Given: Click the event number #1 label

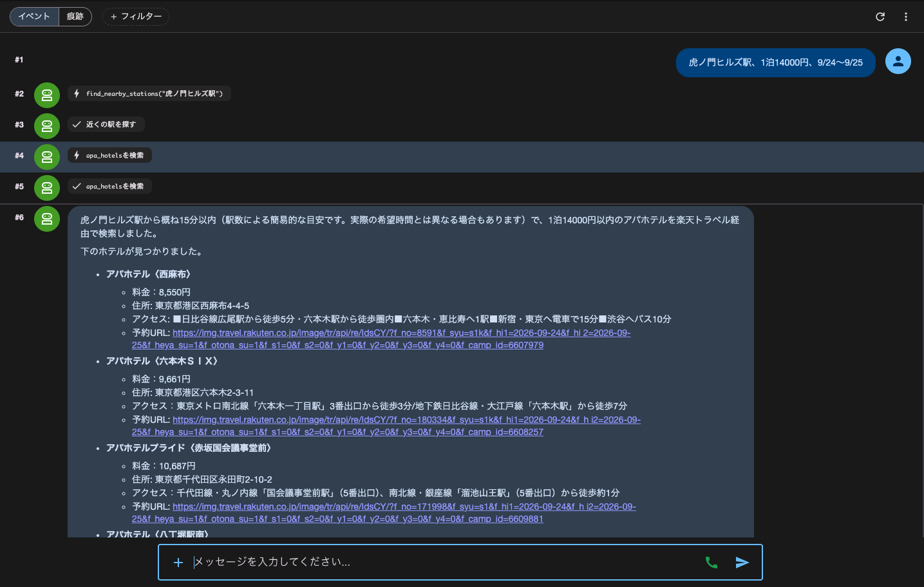Looking at the screenshot, I should click(19, 60).
